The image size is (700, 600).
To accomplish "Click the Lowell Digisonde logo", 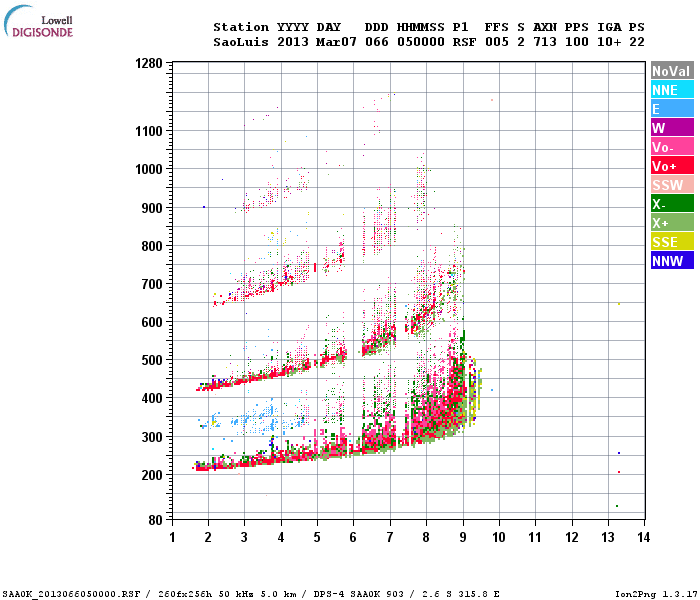I will (x=38, y=21).
